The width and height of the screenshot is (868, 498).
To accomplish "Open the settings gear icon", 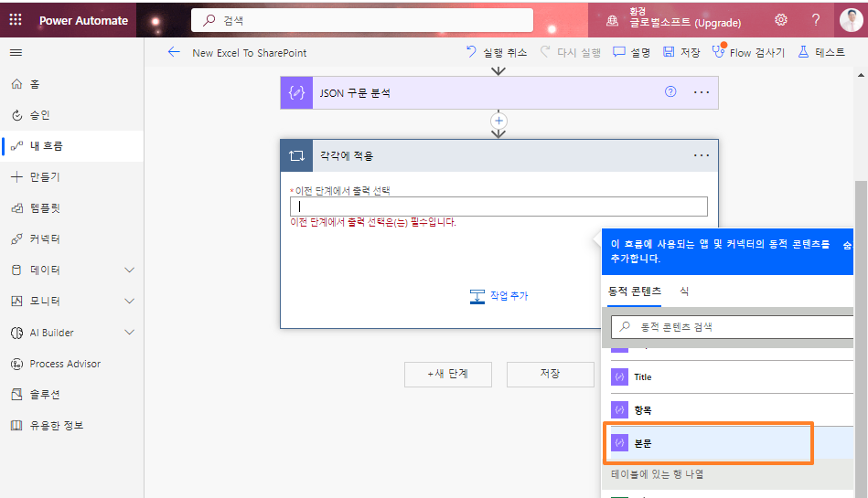I will [780, 20].
